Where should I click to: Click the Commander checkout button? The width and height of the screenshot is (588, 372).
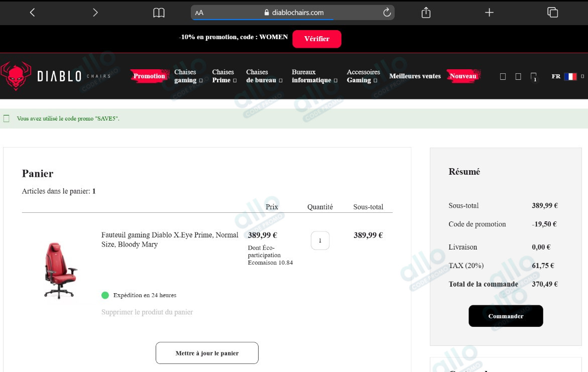pos(506,316)
